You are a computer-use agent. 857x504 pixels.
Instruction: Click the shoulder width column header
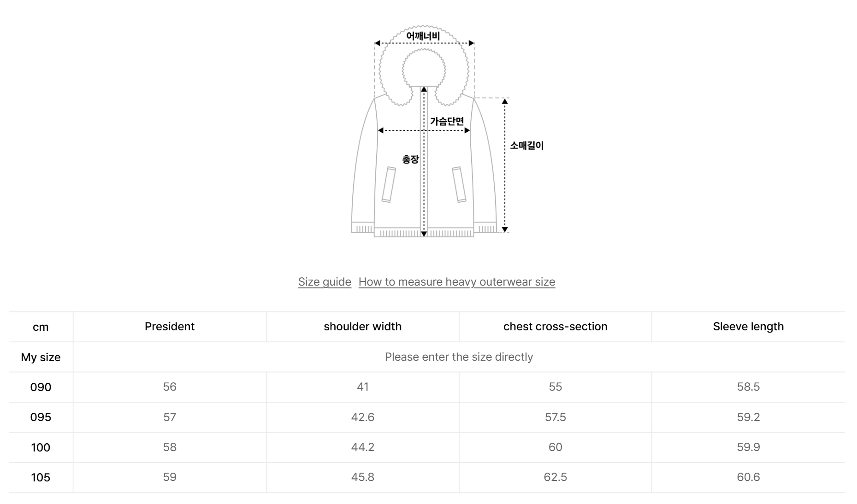[362, 327]
